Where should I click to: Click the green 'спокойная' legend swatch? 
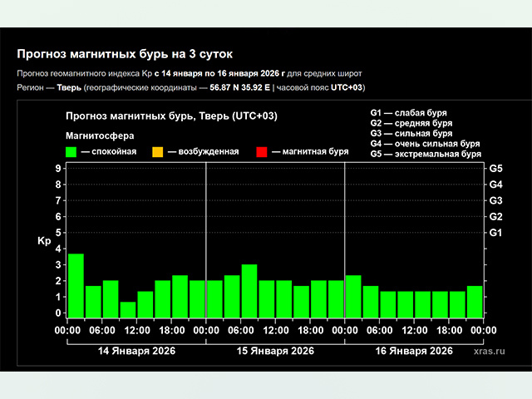(71, 152)
